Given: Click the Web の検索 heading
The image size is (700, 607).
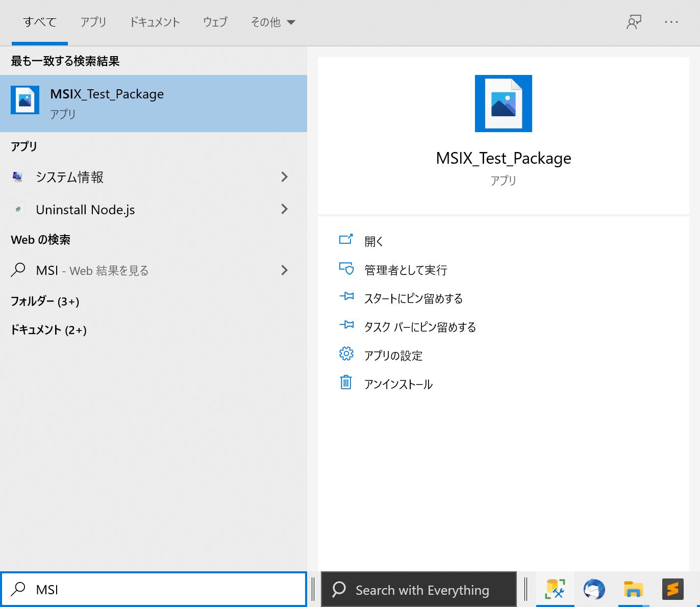Looking at the screenshot, I should [41, 240].
